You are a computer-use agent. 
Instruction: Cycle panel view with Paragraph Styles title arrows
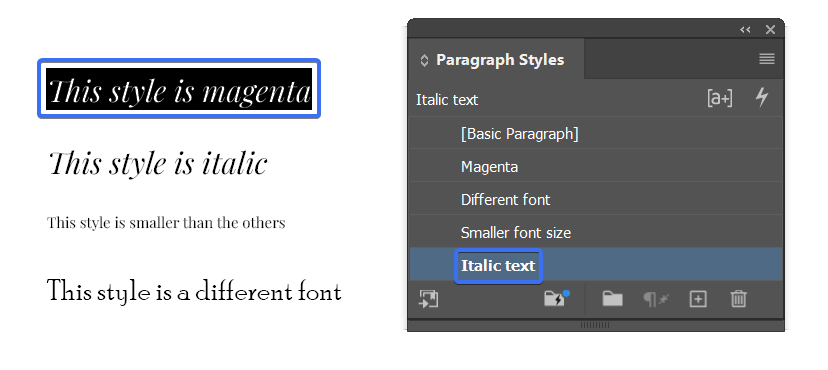(424, 60)
